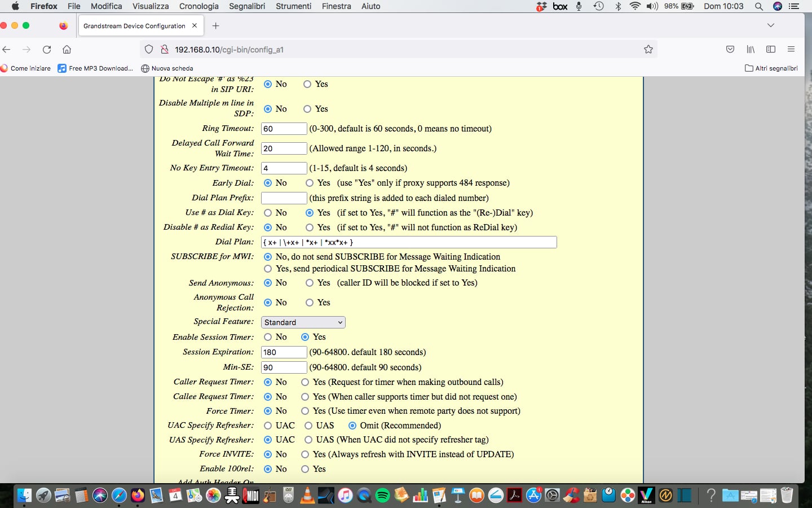Select No for Use # as Dial Key
The image size is (812, 508).
pos(268,213)
